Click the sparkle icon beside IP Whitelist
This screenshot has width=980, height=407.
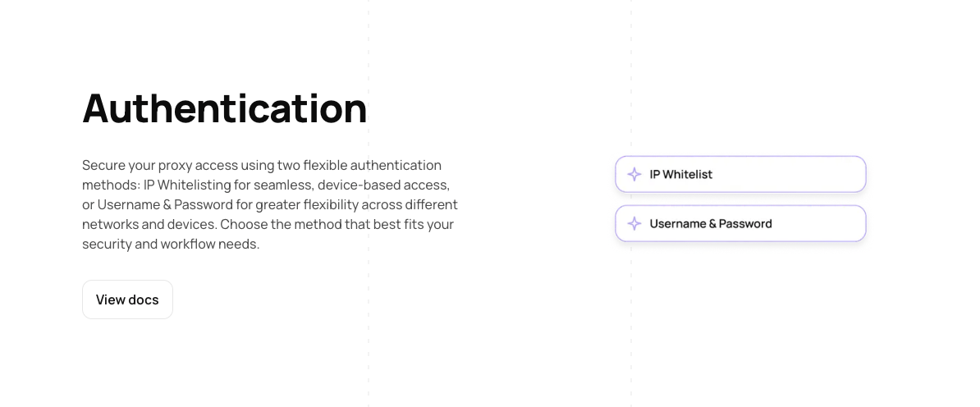[x=634, y=175]
